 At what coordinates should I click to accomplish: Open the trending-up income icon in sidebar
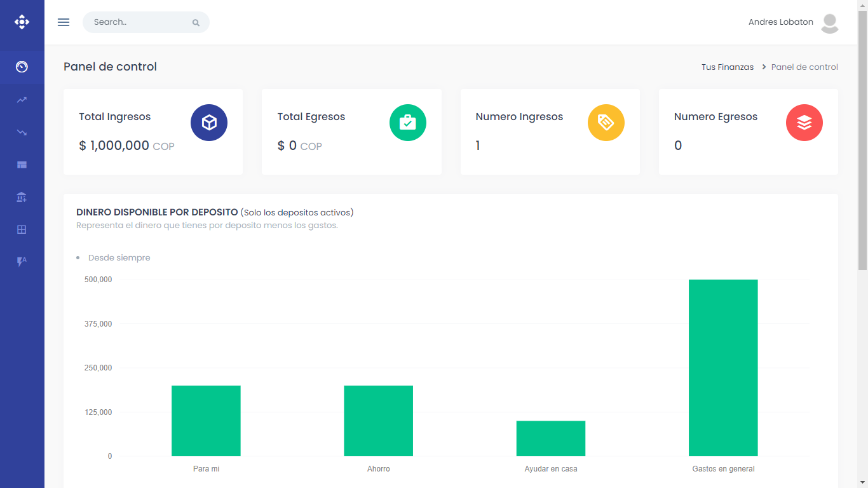(x=22, y=100)
